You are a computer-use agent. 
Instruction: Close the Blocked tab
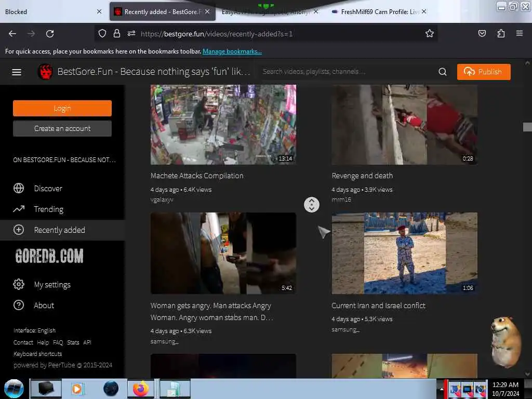99,11
